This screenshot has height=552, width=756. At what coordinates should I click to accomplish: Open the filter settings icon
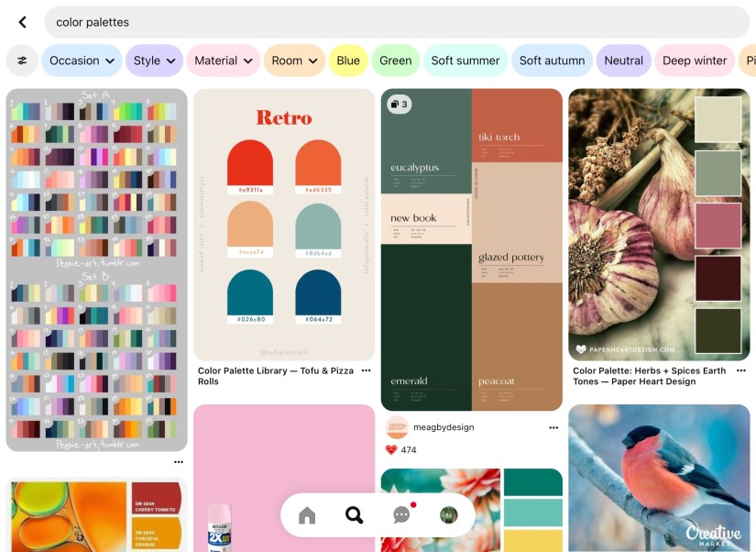pos(22,61)
